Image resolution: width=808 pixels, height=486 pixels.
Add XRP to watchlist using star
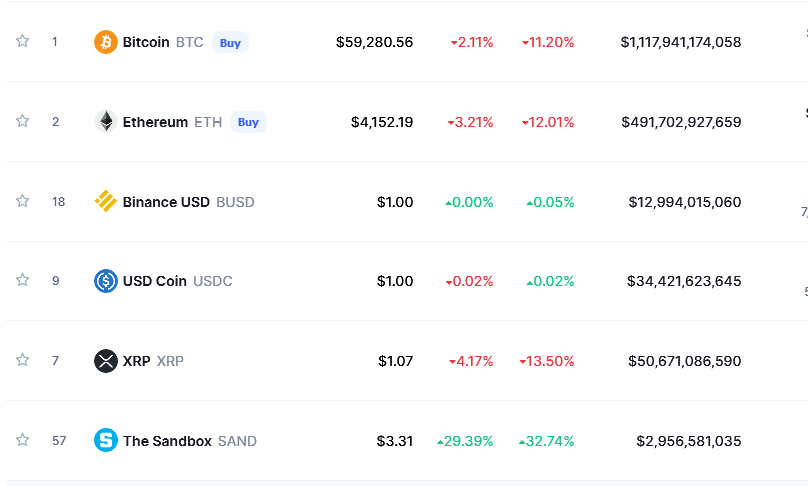click(22, 360)
